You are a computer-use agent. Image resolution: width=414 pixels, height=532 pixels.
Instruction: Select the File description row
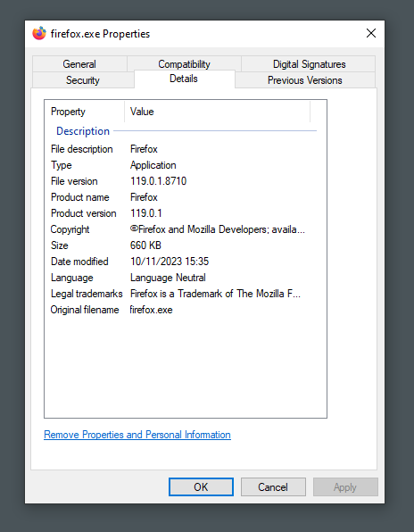tap(183, 149)
